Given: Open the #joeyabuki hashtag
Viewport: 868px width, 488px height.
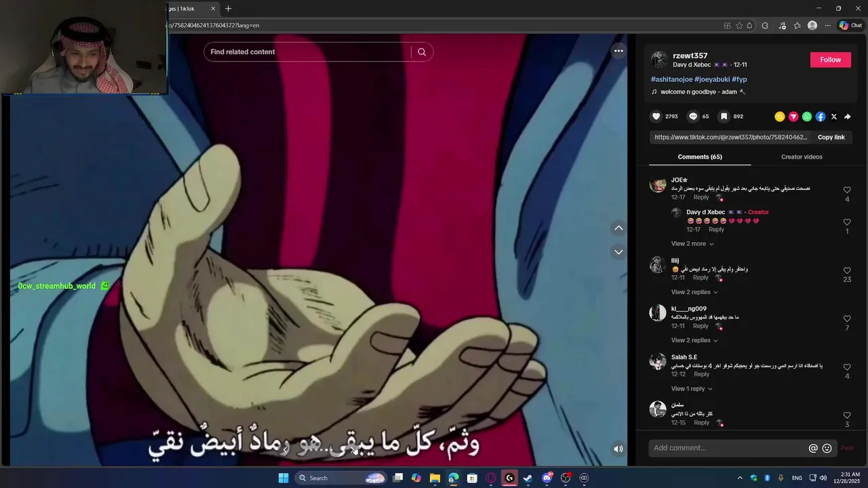Looking at the screenshot, I should [712, 79].
